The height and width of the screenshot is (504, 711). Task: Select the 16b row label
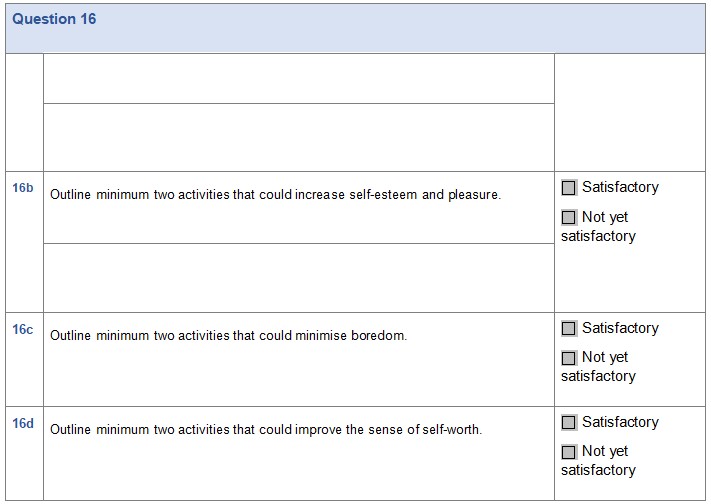(23, 187)
